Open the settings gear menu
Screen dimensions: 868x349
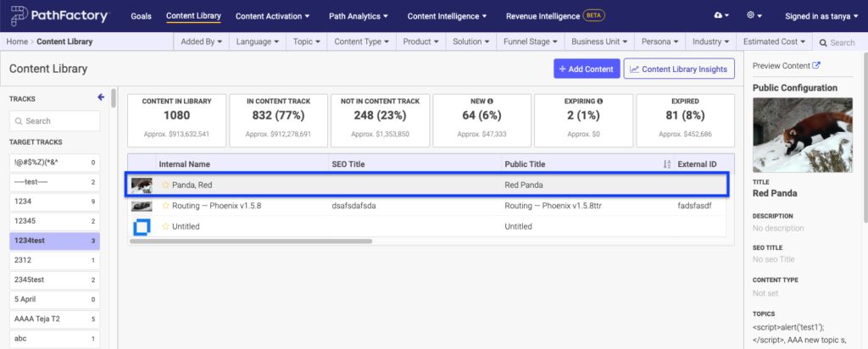click(x=754, y=16)
